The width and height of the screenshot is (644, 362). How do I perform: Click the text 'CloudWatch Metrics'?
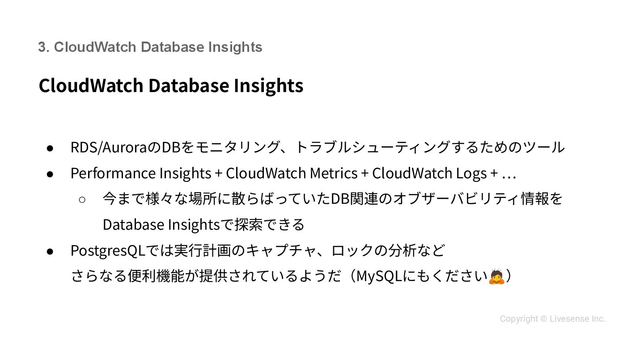(x=292, y=173)
